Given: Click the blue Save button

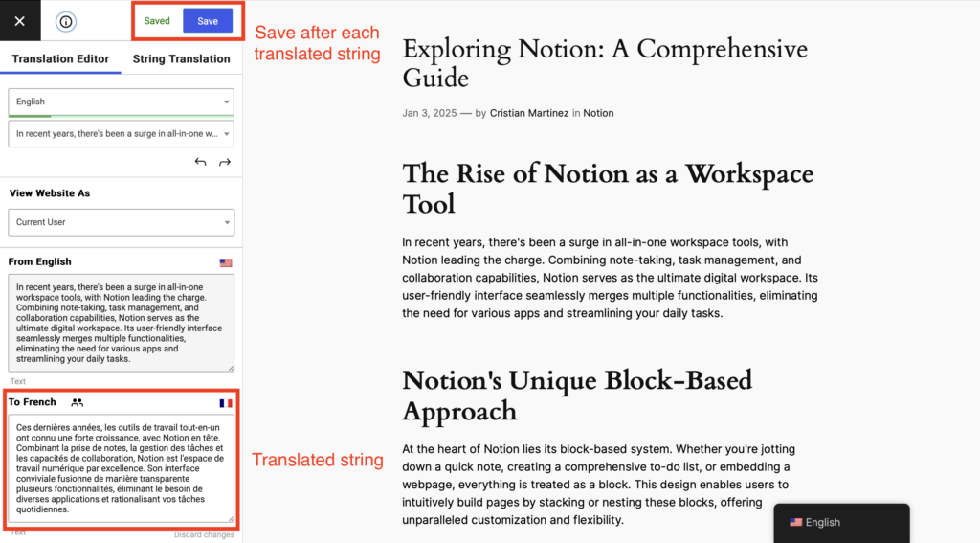Looking at the screenshot, I should (x=208, y=21).
